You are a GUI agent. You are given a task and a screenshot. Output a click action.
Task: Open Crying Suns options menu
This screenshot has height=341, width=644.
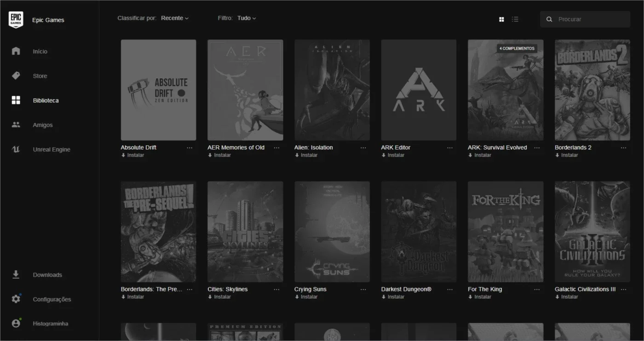[363, 290]
